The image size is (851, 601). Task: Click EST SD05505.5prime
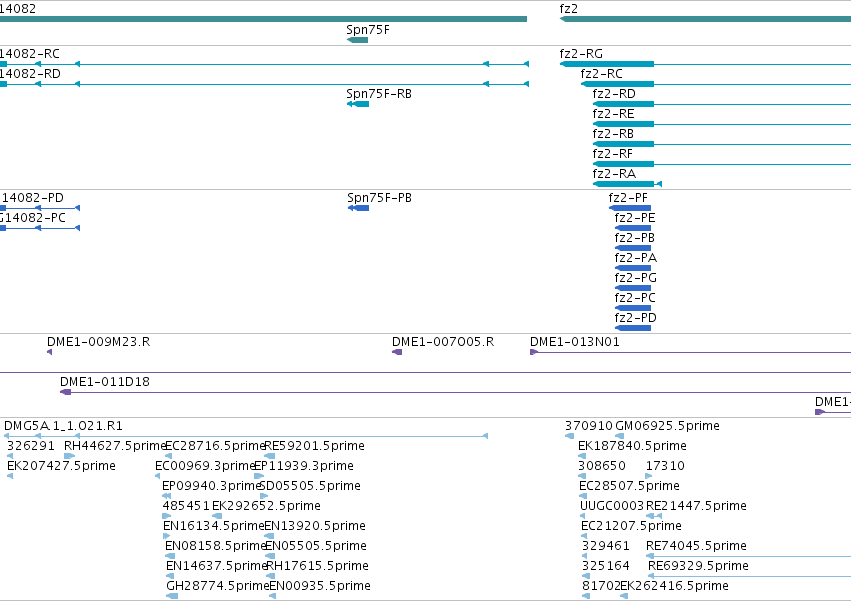click(310, 486)
